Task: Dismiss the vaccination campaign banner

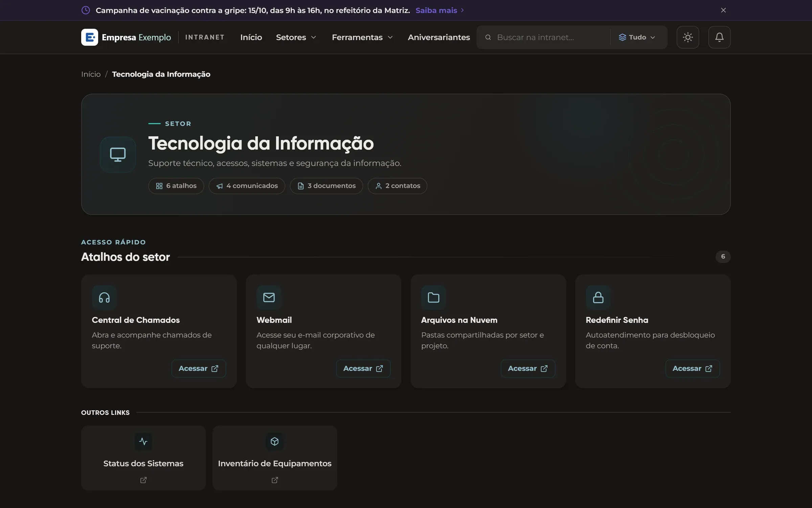Action: tap(723, 10)
